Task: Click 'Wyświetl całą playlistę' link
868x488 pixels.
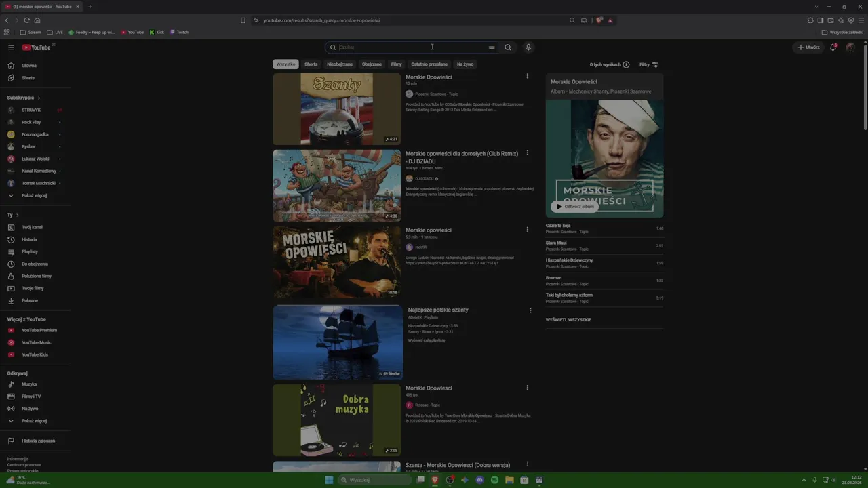Action: pyautogui.click(x=427, y=340)
